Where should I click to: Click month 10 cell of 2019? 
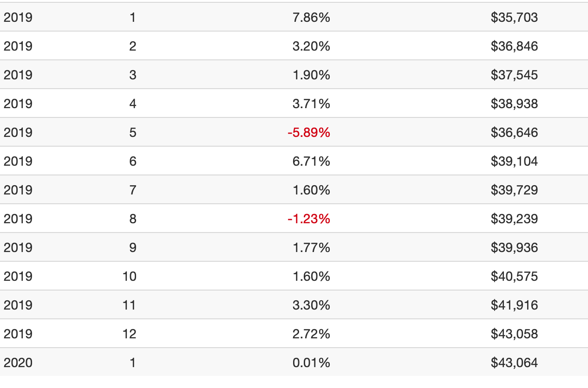click(129, 276)
